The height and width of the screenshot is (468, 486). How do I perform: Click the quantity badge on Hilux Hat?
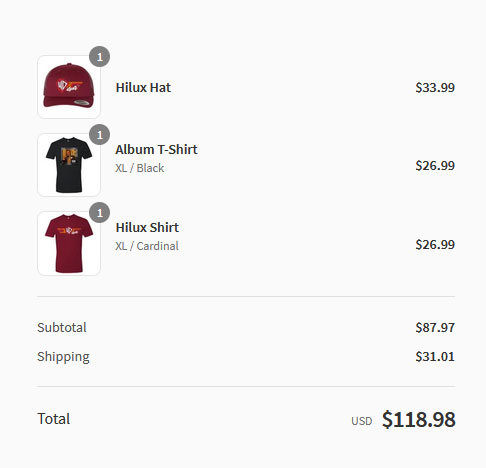[100, 57]
